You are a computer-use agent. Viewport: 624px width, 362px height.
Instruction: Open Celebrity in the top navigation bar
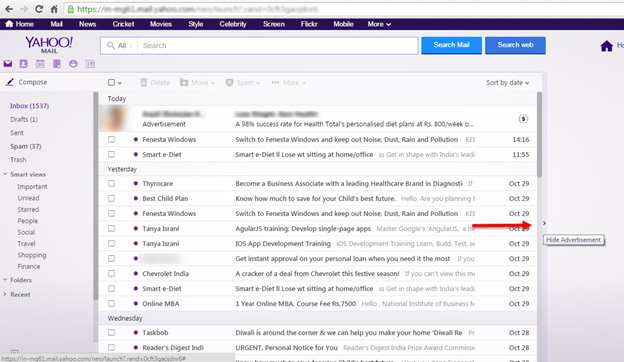233,24
